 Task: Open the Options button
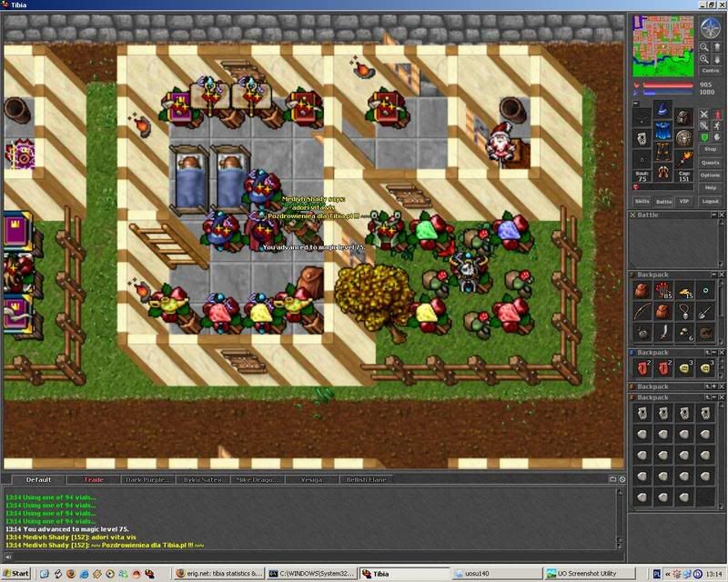(711, 175)
